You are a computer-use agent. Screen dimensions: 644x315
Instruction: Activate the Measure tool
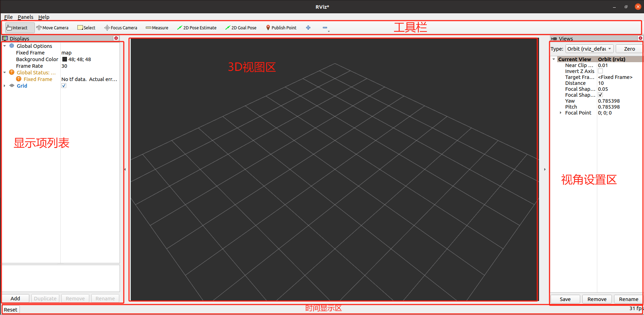click(x=157, y=28)
